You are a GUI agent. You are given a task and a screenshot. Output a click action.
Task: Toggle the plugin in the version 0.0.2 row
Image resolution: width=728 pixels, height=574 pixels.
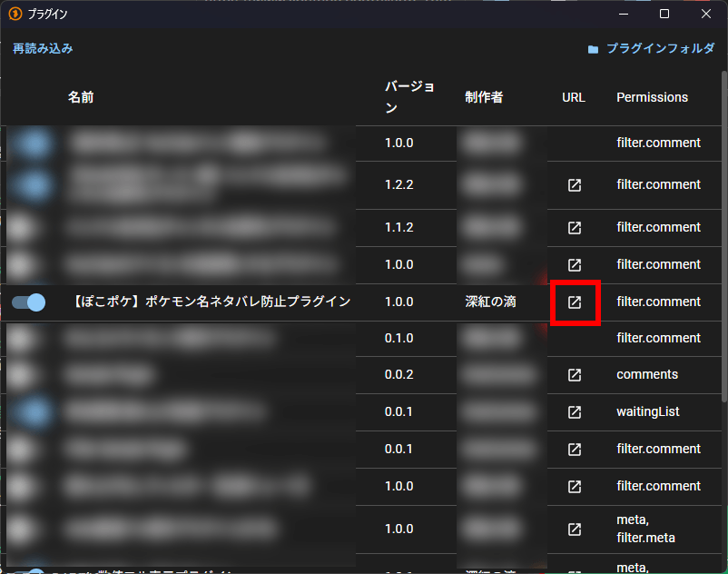29,374
